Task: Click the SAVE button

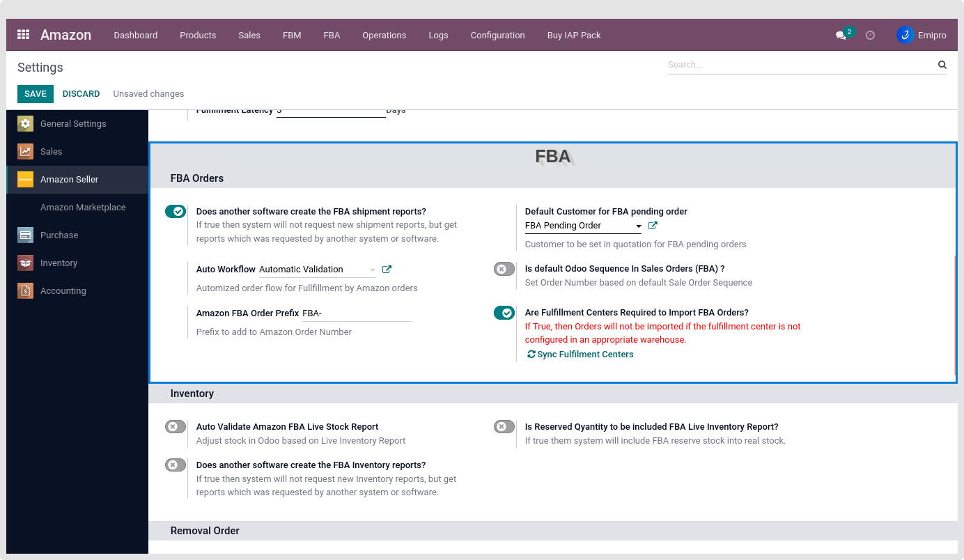Action: click(x=36, y=94)
